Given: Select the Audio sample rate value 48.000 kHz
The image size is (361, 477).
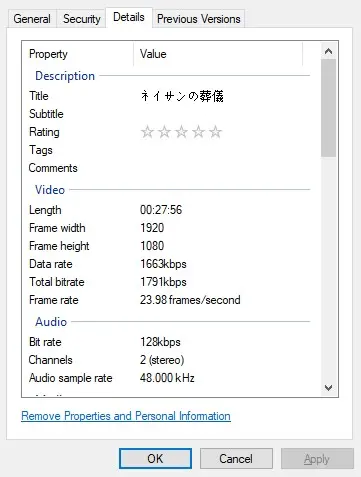Looking at the screenshot, I should (167, 378).
